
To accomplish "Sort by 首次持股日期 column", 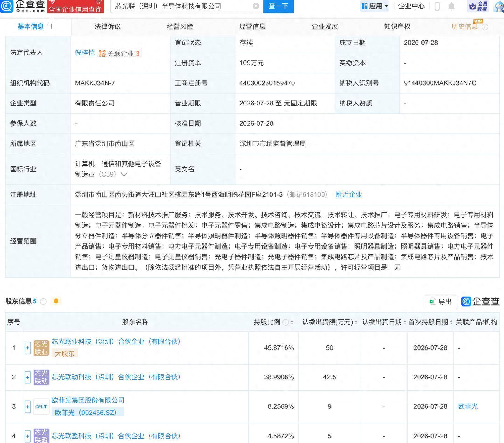I will pyautogui.click(x=451, y=322).
